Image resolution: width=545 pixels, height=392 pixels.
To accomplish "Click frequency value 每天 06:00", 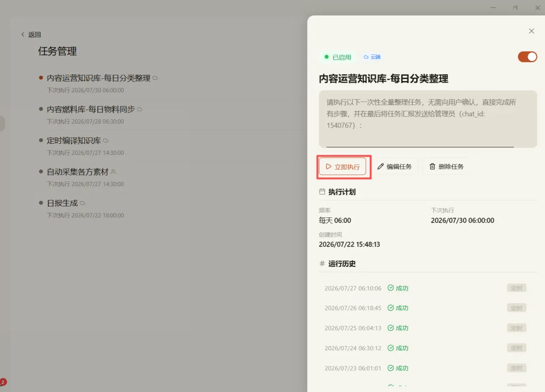I will click(x=335, y=220).
